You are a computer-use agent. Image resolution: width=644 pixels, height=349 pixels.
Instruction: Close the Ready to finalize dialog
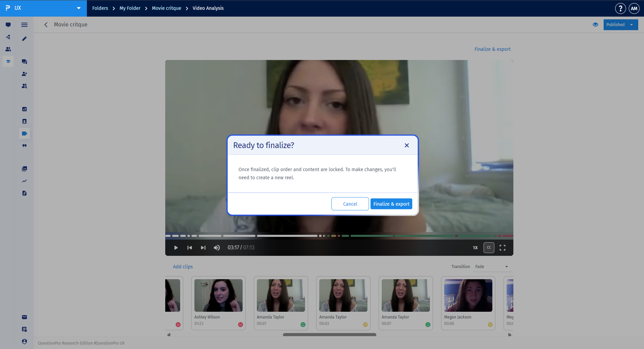click(407, 145)
